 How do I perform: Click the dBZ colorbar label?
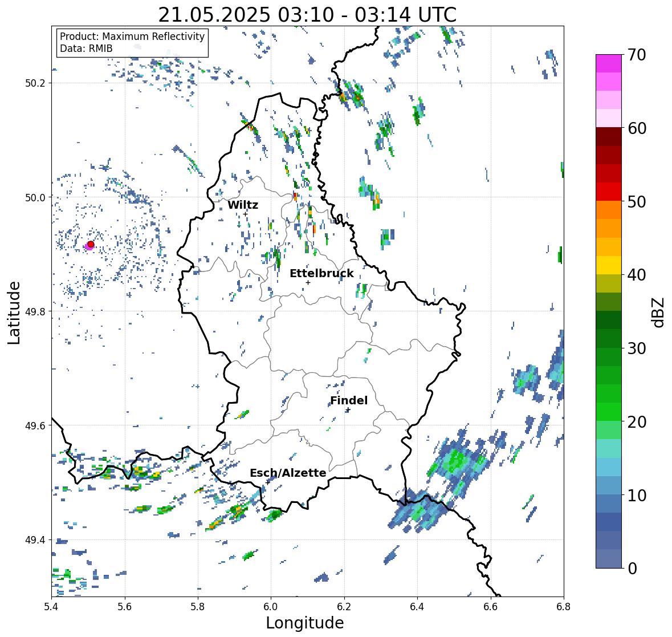[x=659, y=313]
